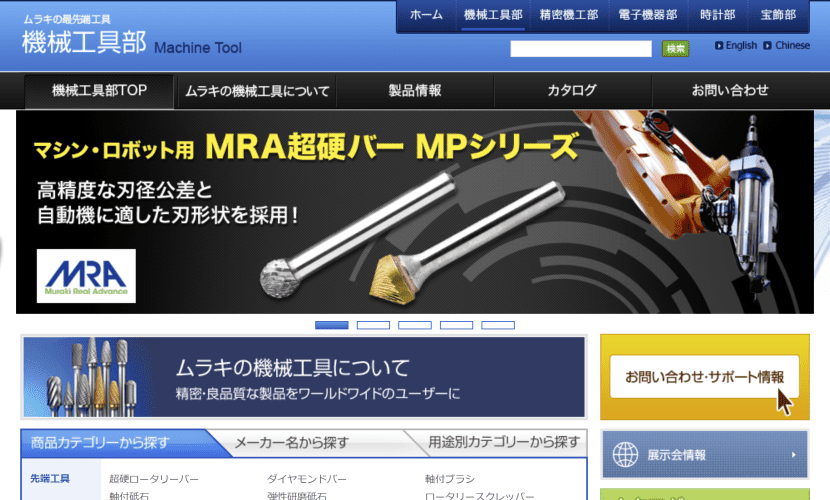This screenshot has height=500, width=830.
Task: Switch language to English
Action: (741, 46)
